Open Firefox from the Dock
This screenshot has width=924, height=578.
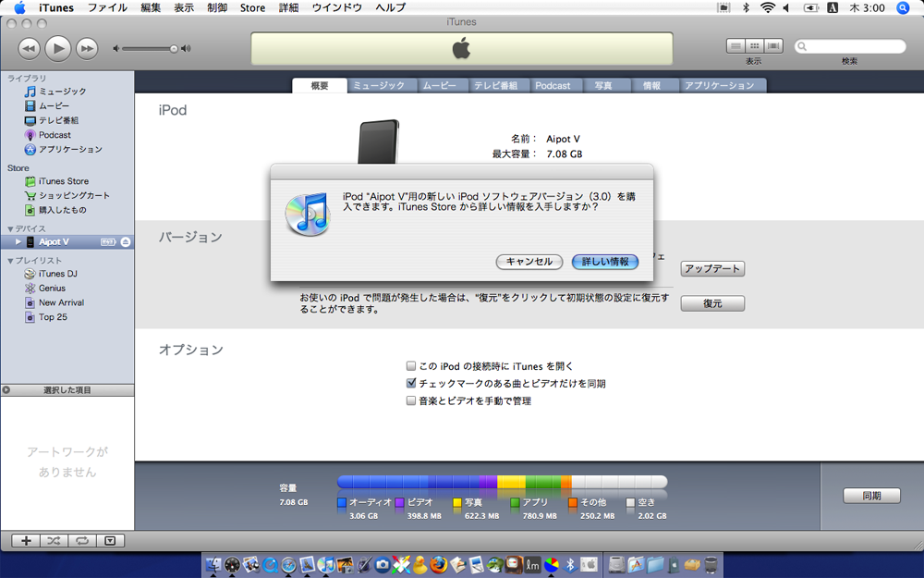pos(438,565)
